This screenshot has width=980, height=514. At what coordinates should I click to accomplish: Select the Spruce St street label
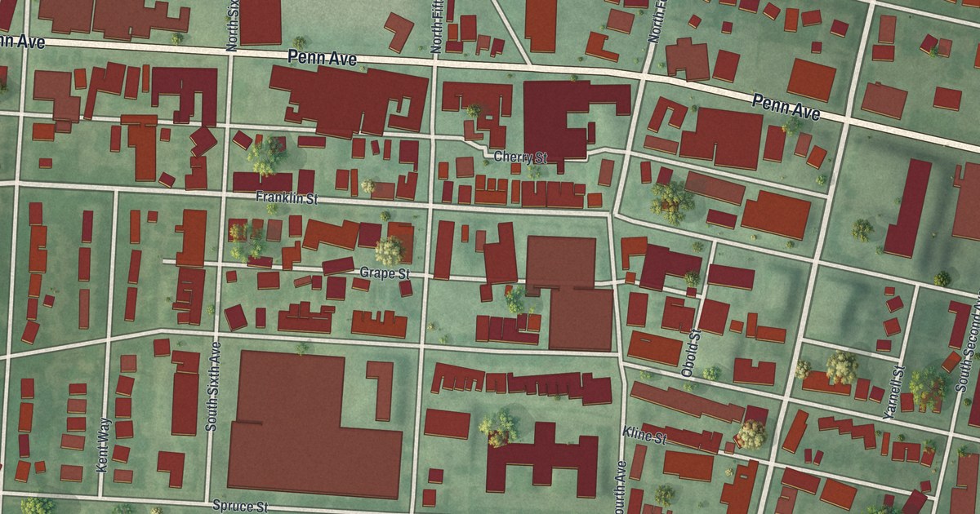pos(239,507)
